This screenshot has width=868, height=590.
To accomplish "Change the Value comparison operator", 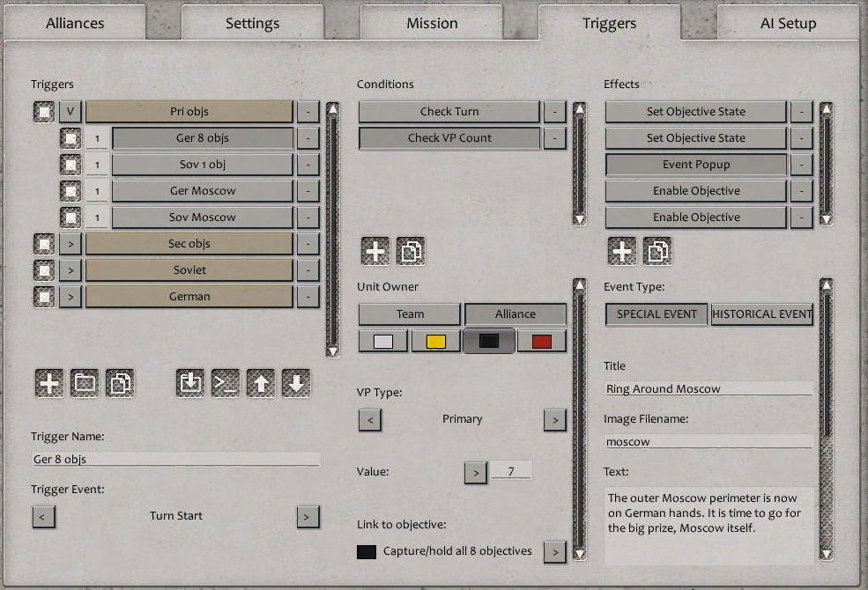I will point(476,473).
